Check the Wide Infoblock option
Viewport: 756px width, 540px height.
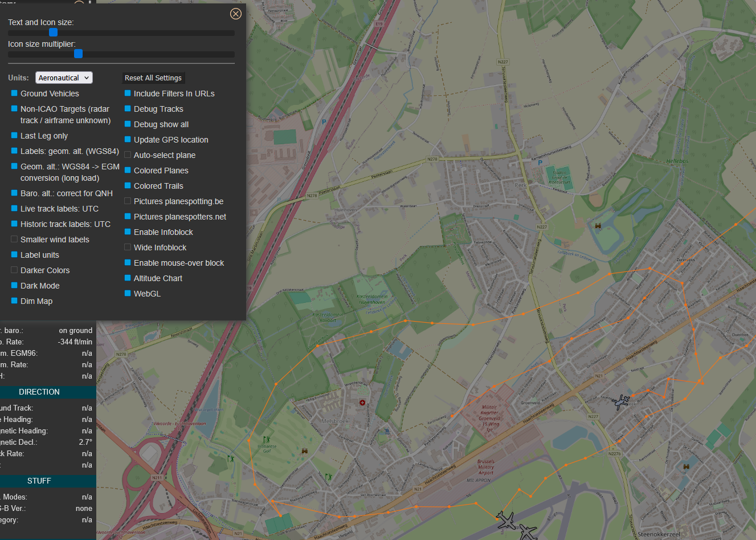[128, 247]
